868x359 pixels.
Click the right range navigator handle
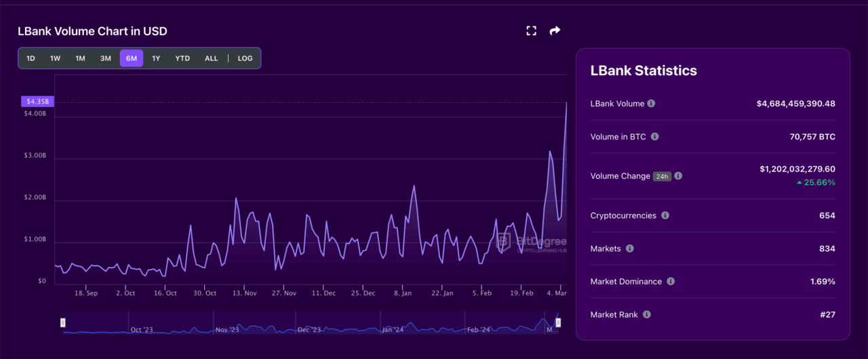[x=558, y=323]
